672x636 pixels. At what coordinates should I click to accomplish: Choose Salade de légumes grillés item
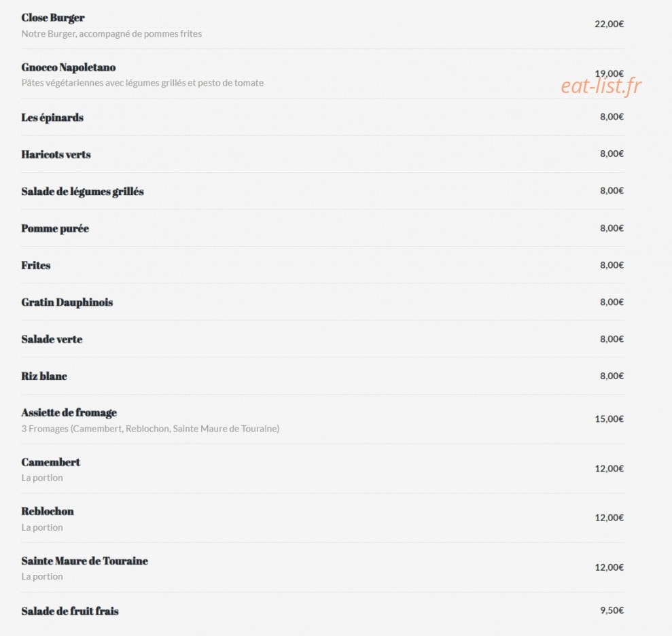point(82,192)
